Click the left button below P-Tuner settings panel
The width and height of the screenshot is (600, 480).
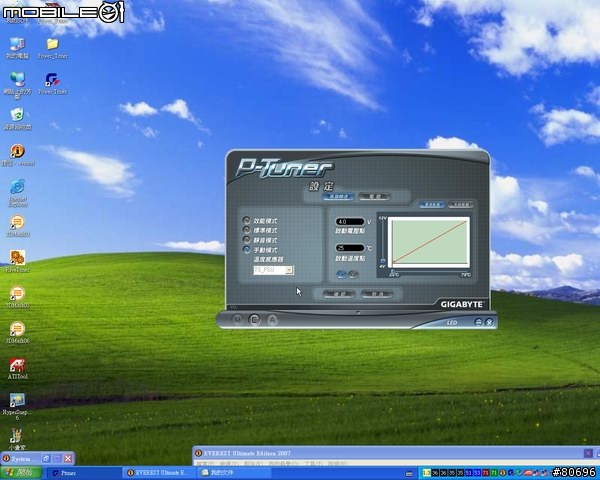[339, 294]
